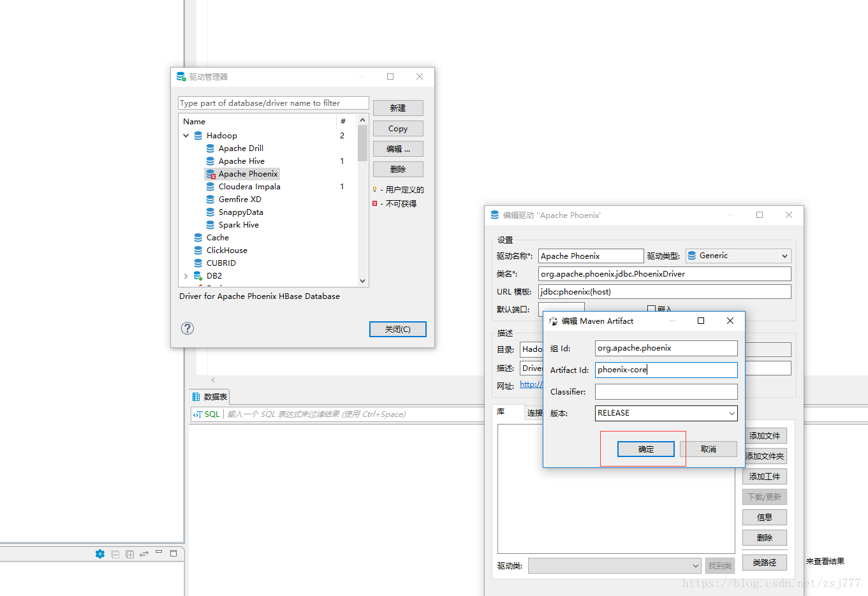868x596 pixels.
Task: Confirm Maven artifact with 确定
Action: tap(645, 449)
